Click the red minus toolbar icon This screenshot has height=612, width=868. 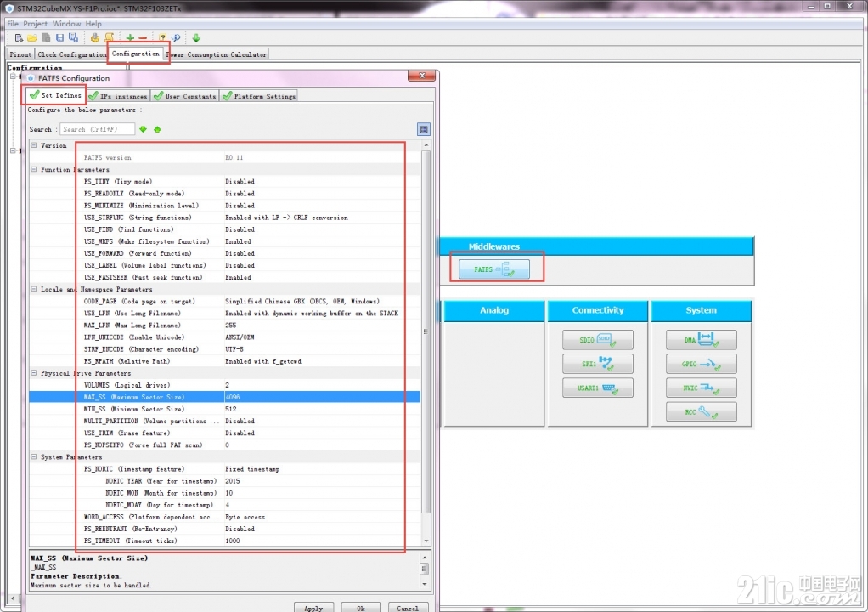coord(143,37)
